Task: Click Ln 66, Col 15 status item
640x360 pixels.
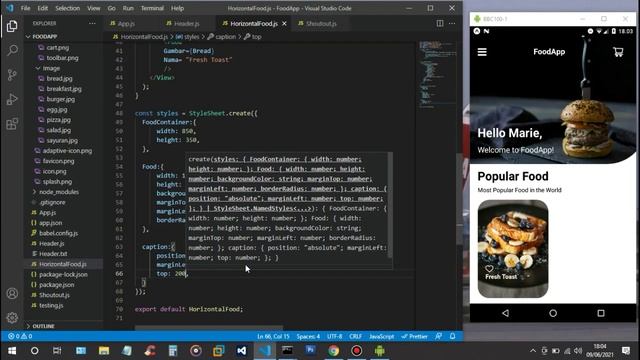Action: click(273, 336)
